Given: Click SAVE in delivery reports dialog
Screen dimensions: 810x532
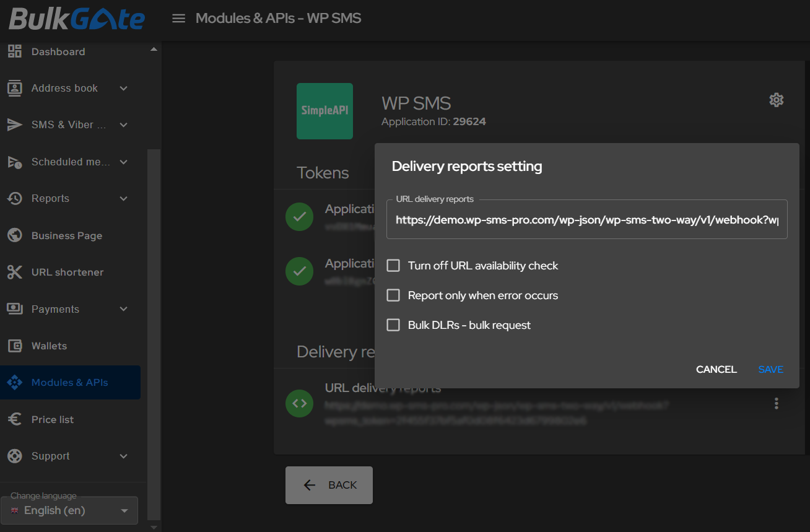Looking at the screenshot, I should 771,369.
